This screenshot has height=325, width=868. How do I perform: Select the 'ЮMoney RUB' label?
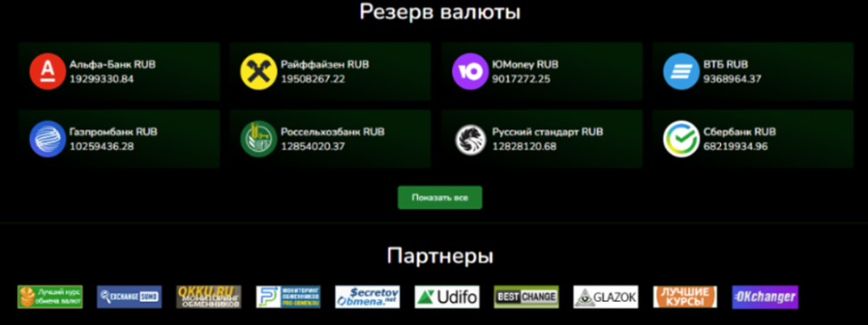click(525, 65)
